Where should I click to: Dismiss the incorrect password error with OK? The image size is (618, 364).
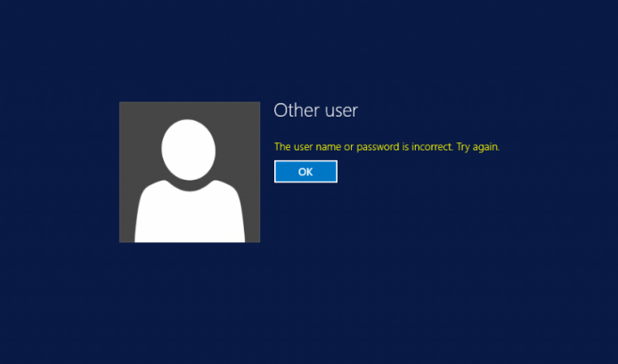click(x=305, y=172)
